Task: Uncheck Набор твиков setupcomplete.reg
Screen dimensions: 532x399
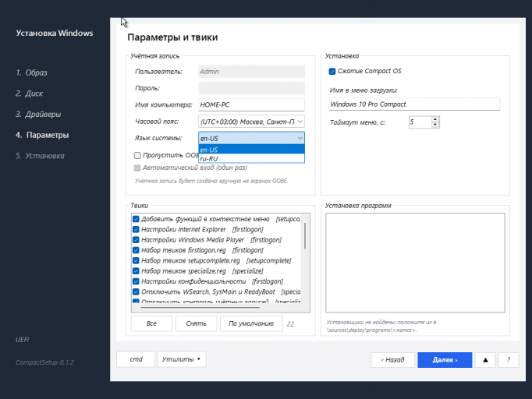Action: click(x=136, y=261)
